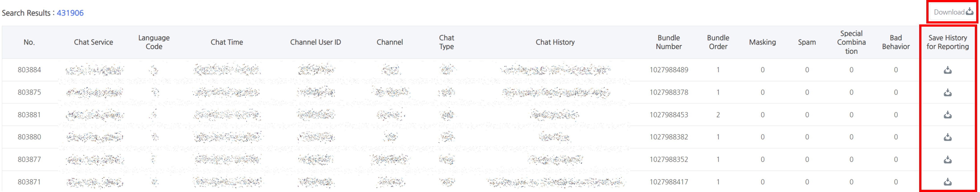
Task: Click the Download button at top right
Action: [953, 12]
